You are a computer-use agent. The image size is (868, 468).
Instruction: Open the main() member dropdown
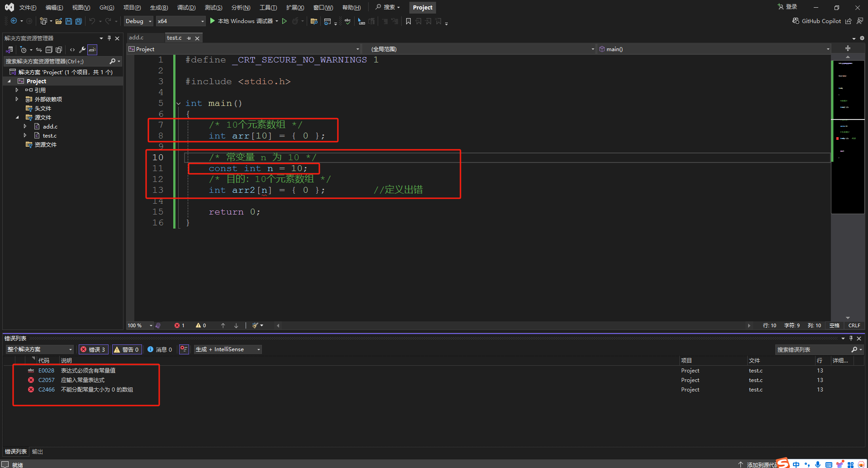pyautogui.click(x=714, y=49)
